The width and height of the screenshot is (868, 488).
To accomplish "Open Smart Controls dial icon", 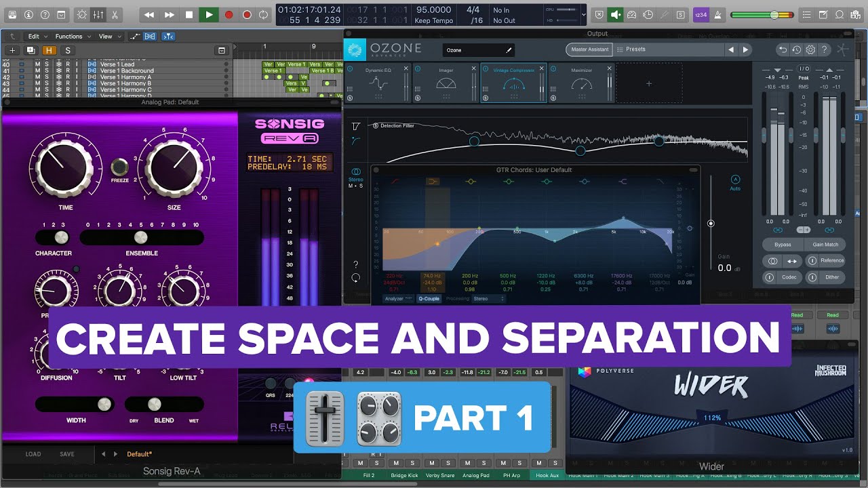I will coord(82,14).
